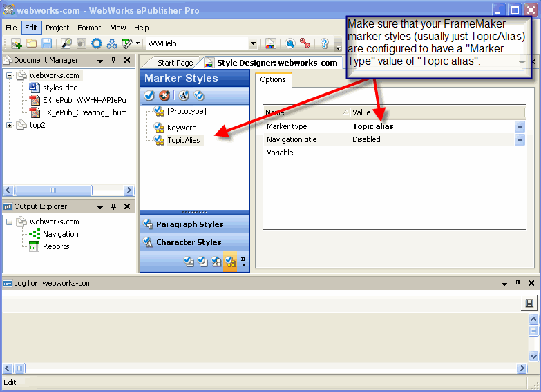This screenshot has width=541, height=392.
Task: Collapse the webworks.com node in Output Explorer
Action: pos(9,222)
